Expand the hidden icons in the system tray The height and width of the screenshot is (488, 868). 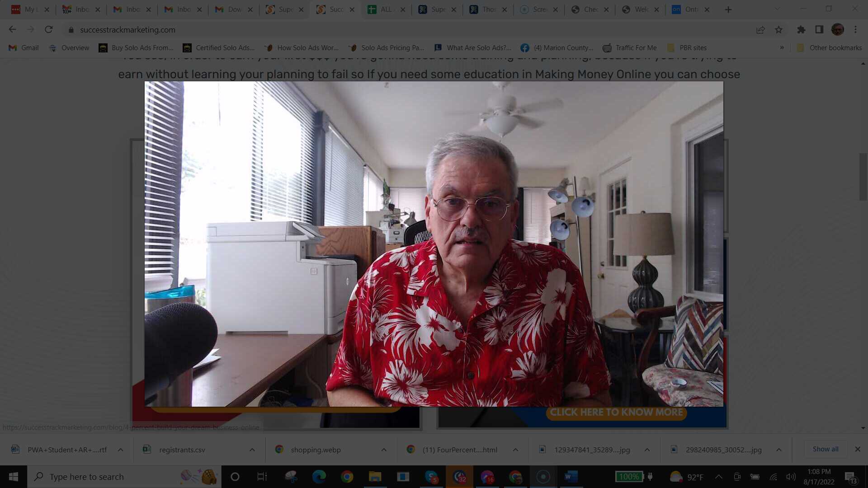pos(718,476)
